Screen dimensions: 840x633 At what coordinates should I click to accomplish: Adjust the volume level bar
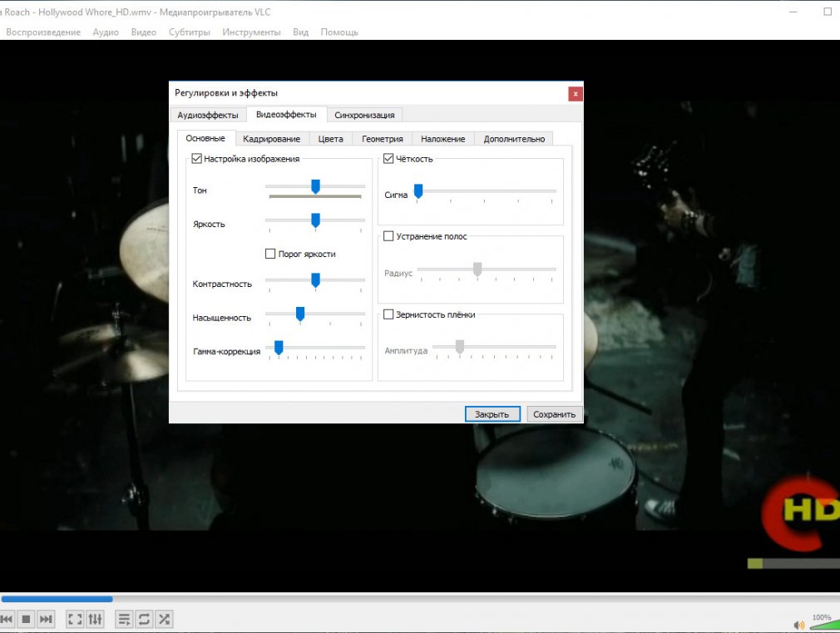click(x=824, y=625)
